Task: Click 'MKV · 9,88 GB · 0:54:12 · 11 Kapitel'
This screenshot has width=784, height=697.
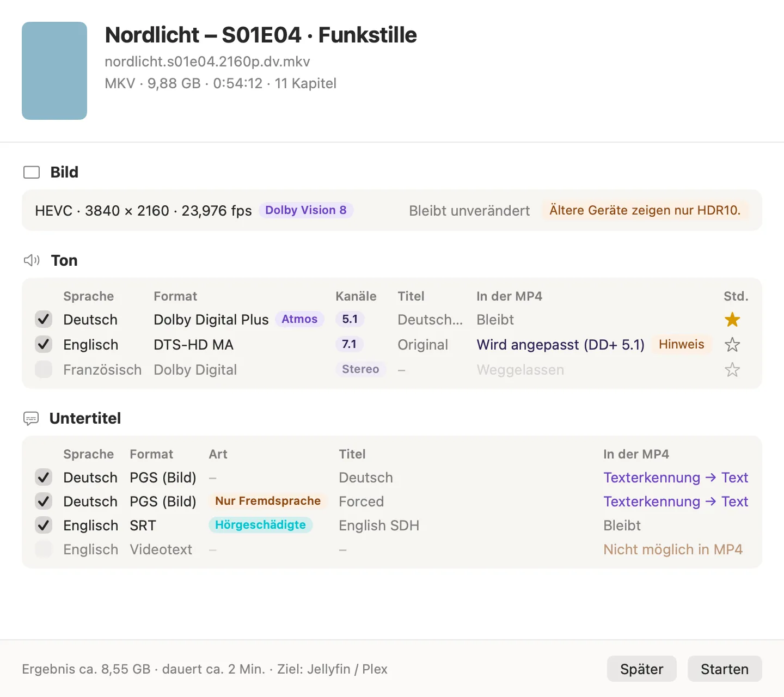Action: [x=220, y=83]
